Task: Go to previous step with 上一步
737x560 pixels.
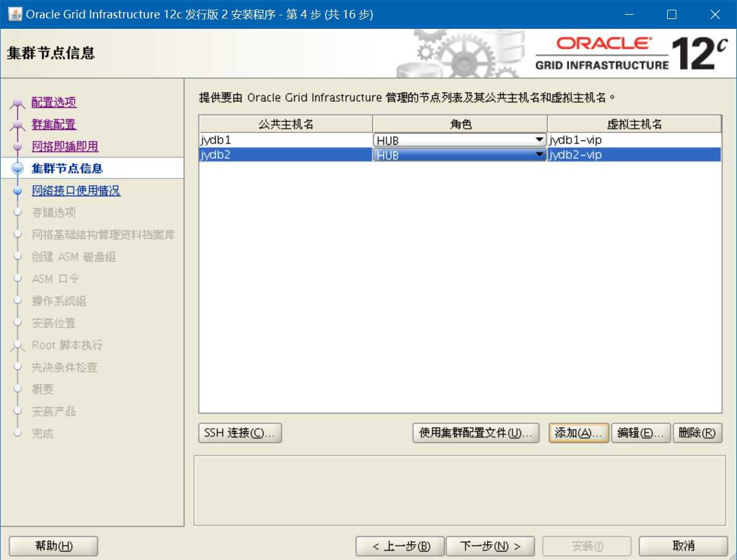Action: (x=400, y=546)
